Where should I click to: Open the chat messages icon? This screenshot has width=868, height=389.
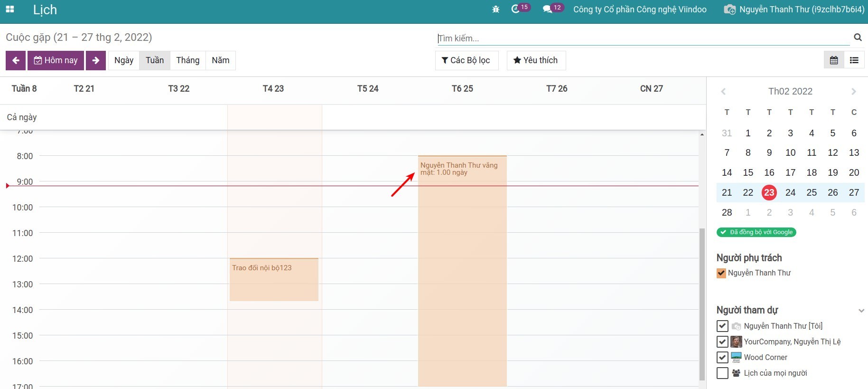coord(548,9)
